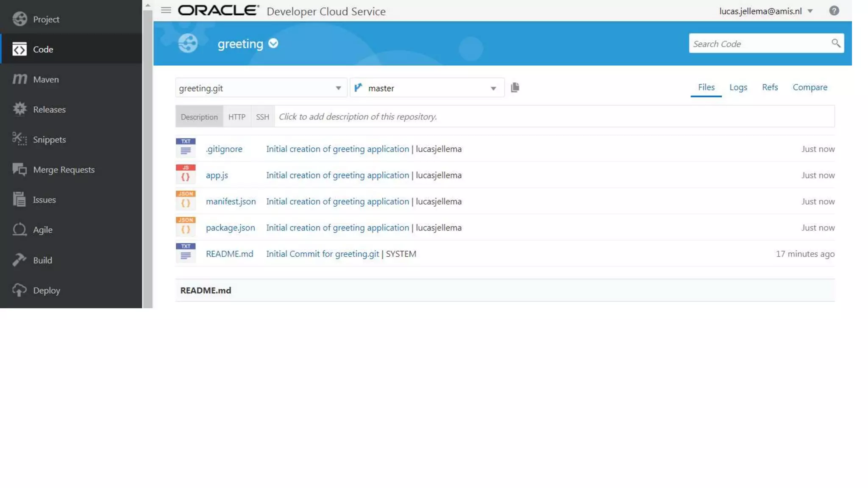
Task: Select the SSH URL tab
Action: coord(262,117)
